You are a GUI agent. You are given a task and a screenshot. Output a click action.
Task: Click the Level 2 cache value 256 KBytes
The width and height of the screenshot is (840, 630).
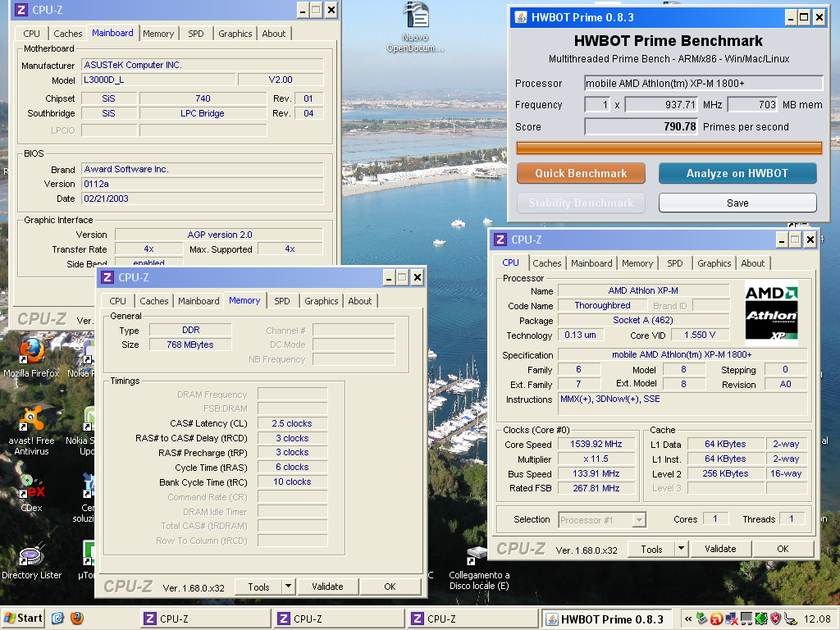(725, 473)
